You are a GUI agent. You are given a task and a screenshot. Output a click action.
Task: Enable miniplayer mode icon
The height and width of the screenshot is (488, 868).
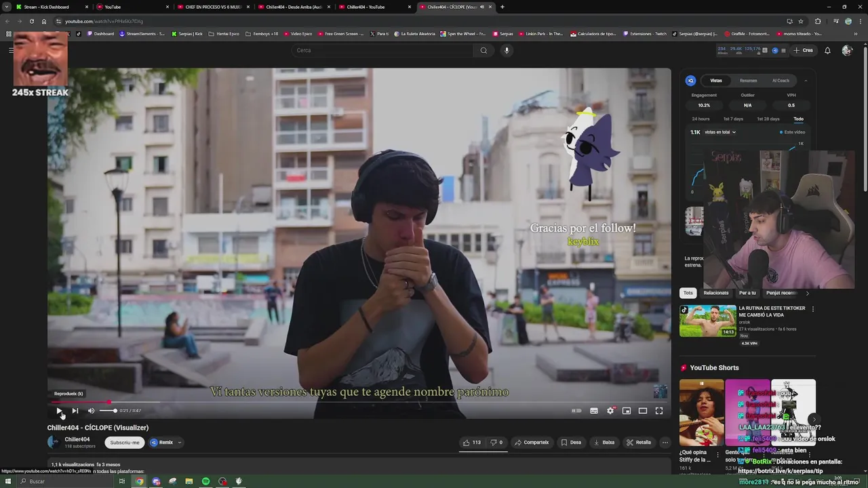pyautogui.click(x=627, y=411)
